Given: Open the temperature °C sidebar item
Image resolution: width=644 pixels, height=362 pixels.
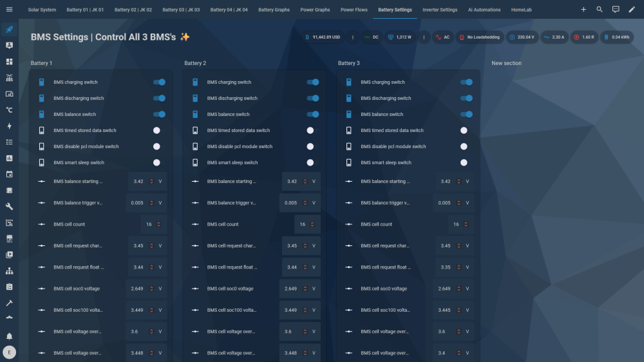Looking at the screenshot, I should [x=9, y=110].
